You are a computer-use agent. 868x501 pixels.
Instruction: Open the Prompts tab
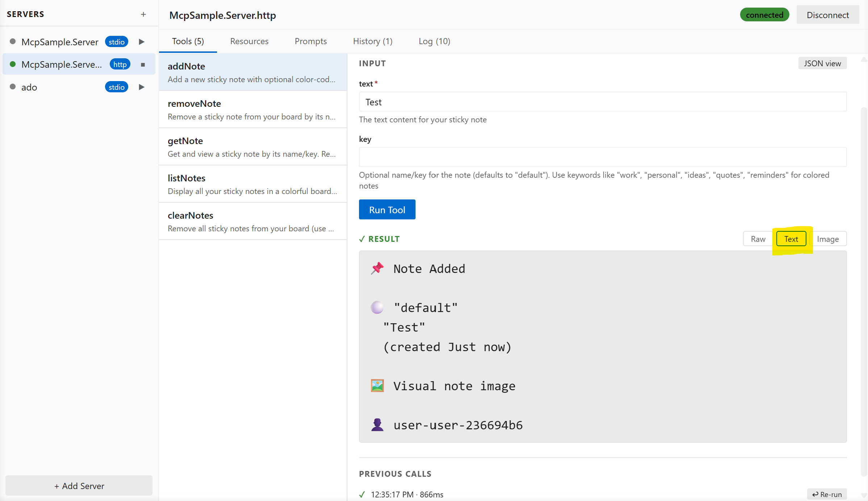[310, 41]
